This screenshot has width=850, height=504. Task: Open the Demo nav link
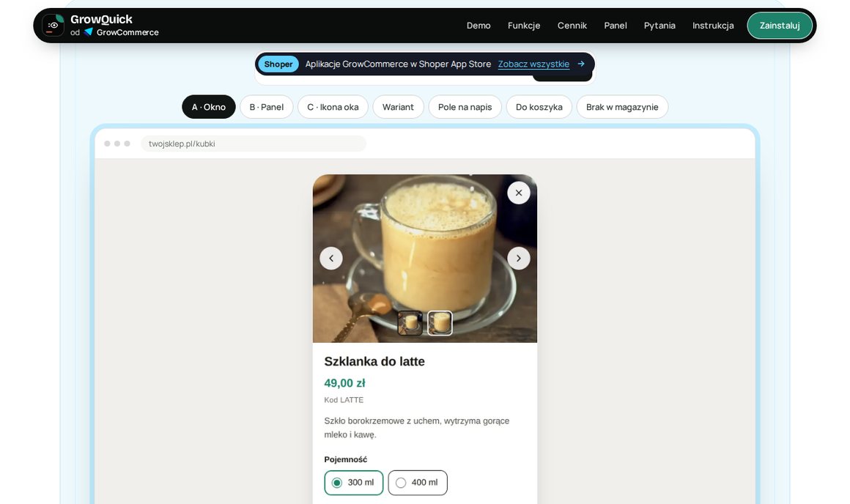point(478,26)
